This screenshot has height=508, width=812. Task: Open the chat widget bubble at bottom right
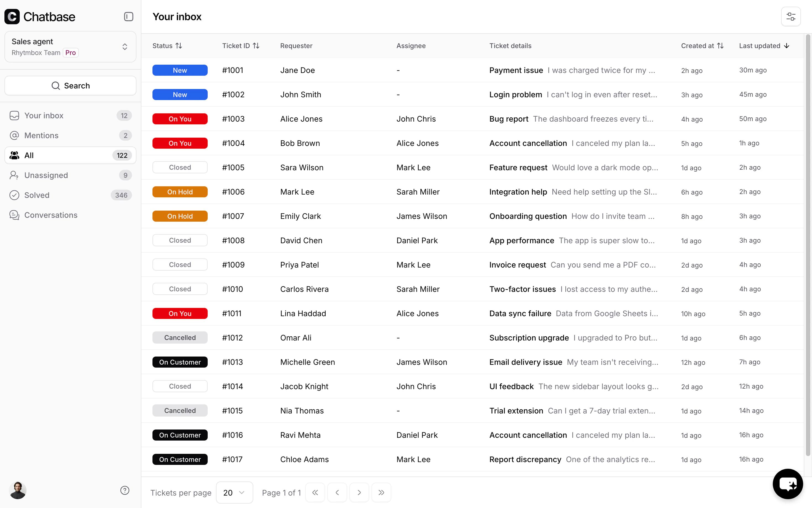point(788,484)
